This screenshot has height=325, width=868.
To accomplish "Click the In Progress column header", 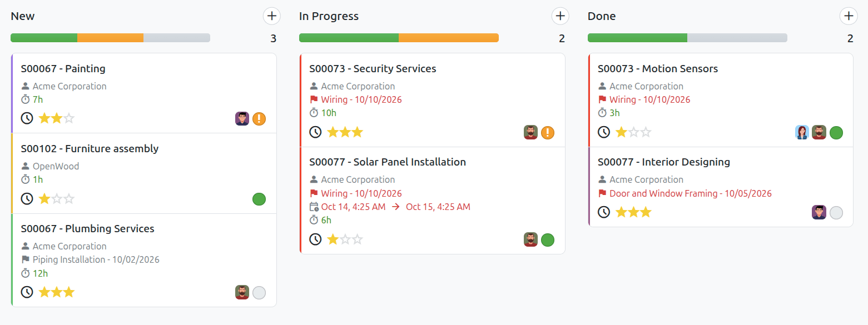I will [x=329, y=16].
